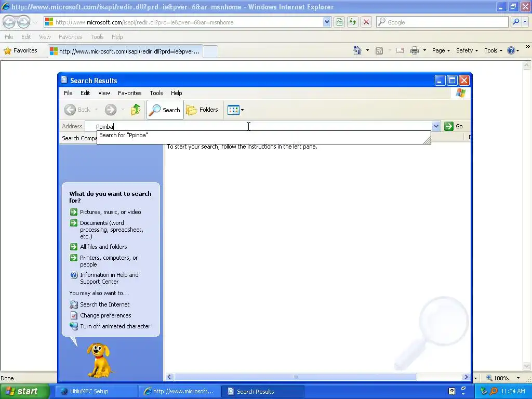Click the IE Back navigation button

9,22
